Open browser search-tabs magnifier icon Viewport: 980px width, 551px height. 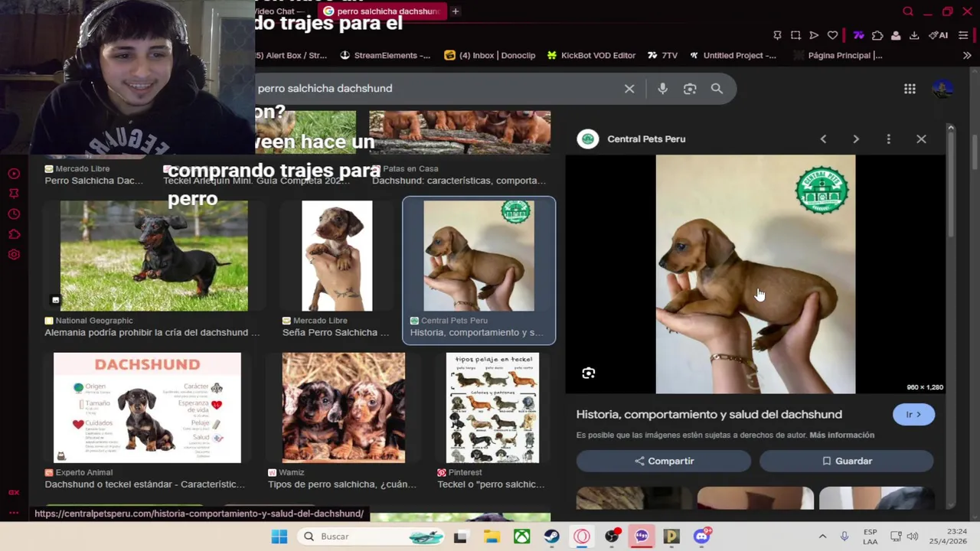[x=908, y=11]
